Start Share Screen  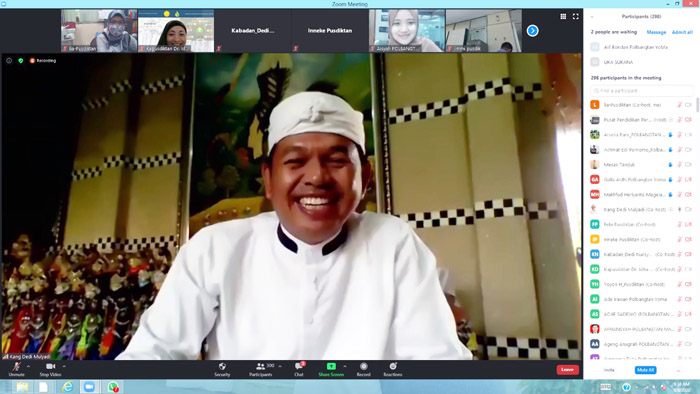coord(331,369)
